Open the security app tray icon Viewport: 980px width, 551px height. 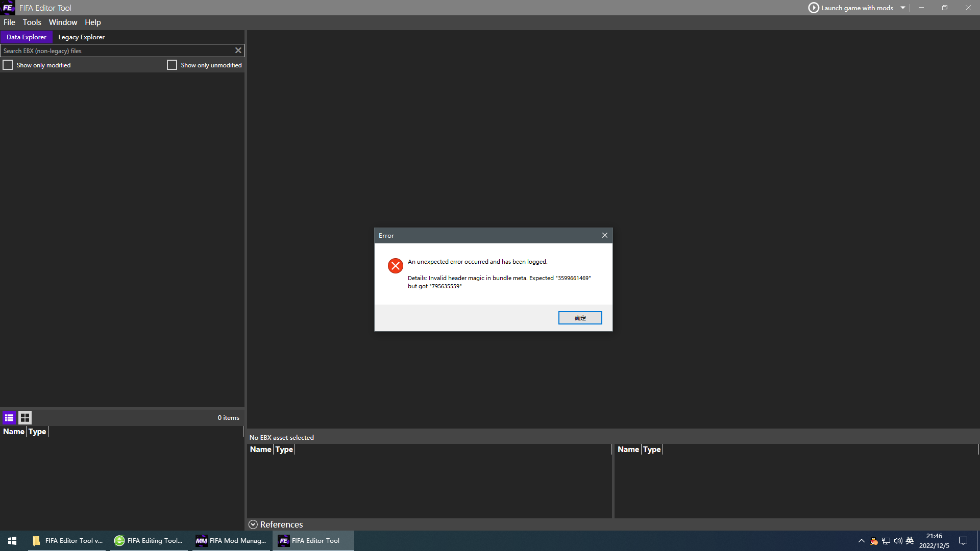(x=874, y=541)
